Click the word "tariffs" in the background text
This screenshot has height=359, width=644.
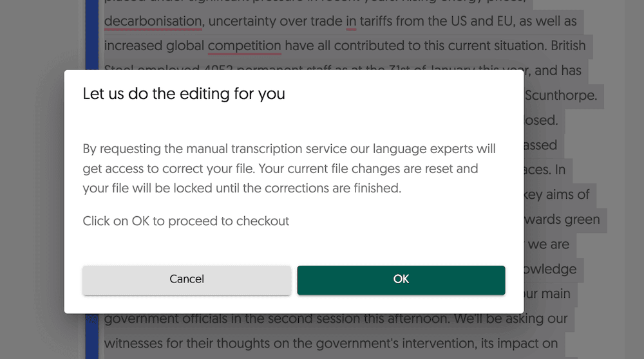376,21
